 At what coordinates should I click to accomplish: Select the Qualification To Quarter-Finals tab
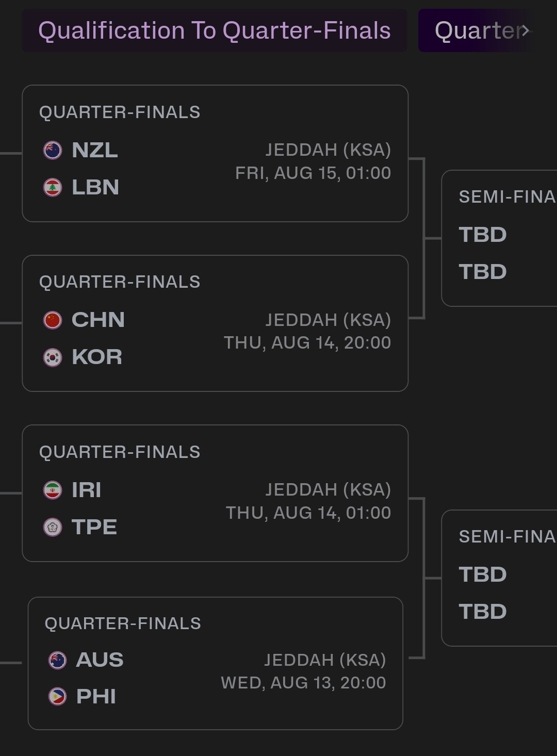[214, 30]
